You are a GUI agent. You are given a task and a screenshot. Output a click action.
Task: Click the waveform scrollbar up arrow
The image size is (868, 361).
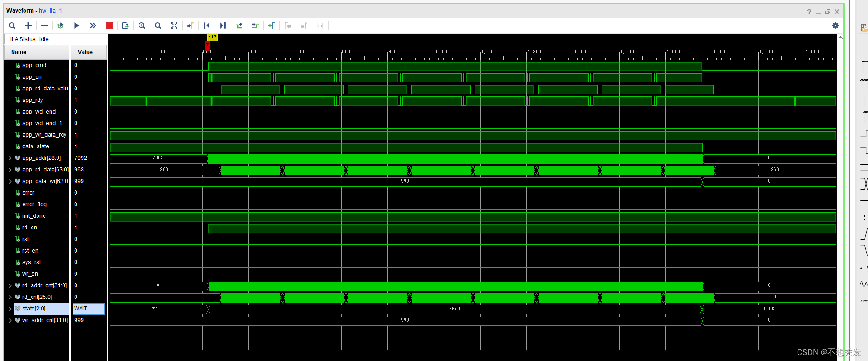(x=841, y=38)
